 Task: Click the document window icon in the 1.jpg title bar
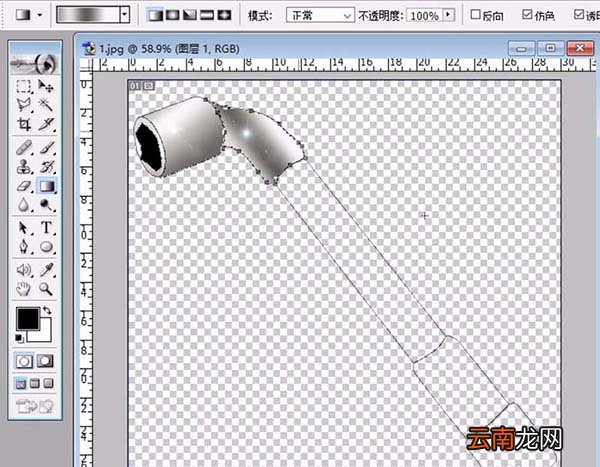[x=89, y=49]
